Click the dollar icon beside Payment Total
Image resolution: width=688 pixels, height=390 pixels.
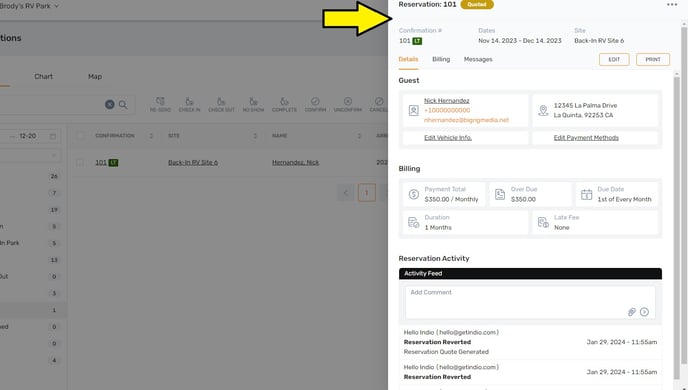(x=413, y=194)
